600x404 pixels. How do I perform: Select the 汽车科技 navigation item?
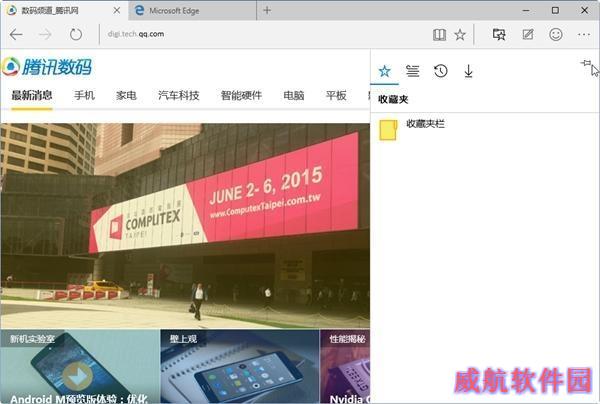(179, 95)
